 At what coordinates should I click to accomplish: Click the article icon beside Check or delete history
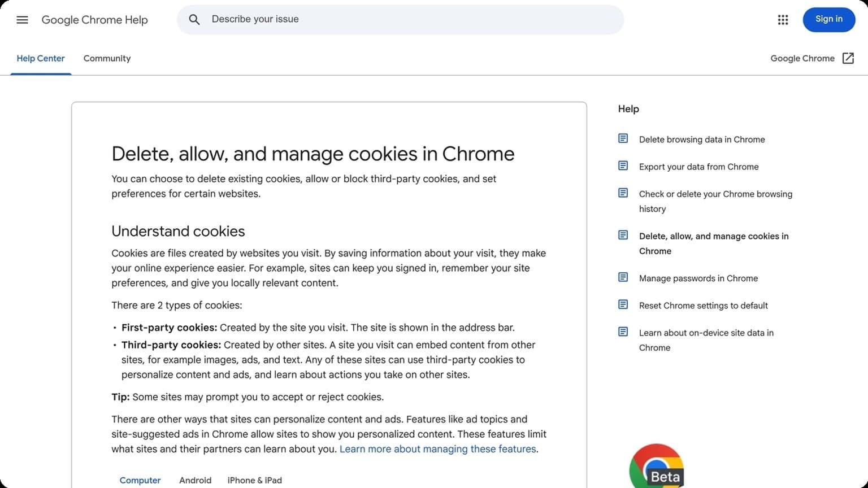click(x=623, y=193)
